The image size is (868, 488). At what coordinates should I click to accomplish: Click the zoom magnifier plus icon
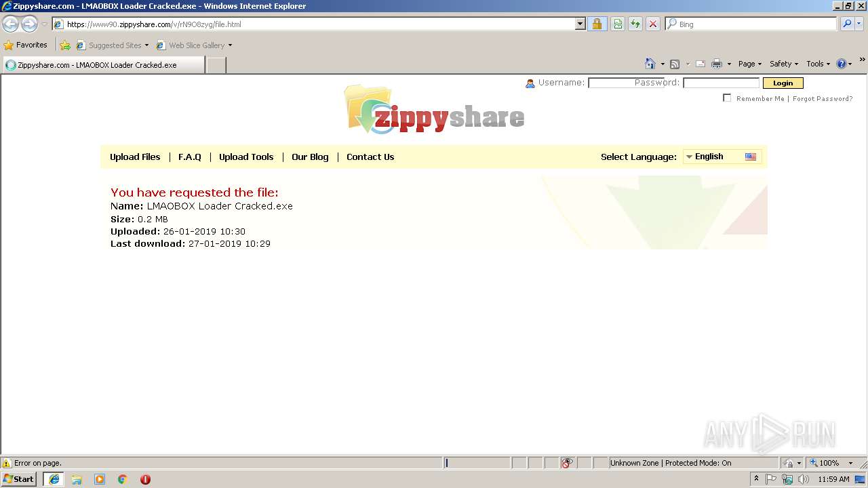point(813,463)
